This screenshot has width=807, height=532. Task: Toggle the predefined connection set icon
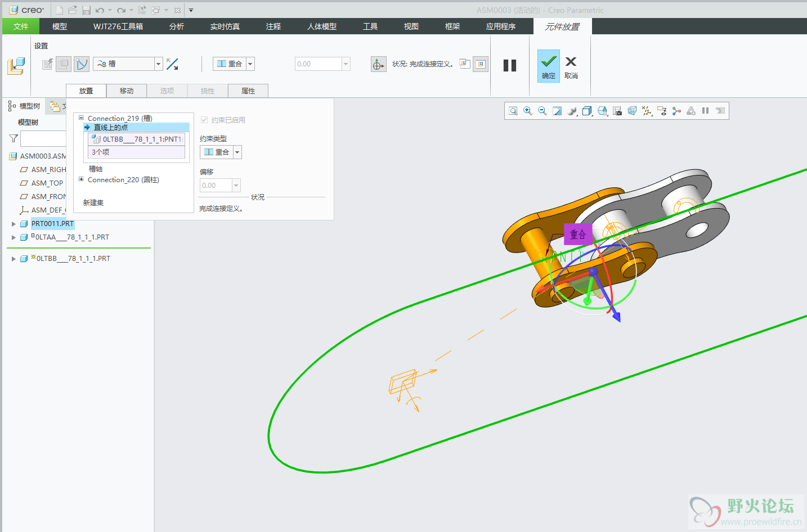pyautogui.click(x=82, y=64)
